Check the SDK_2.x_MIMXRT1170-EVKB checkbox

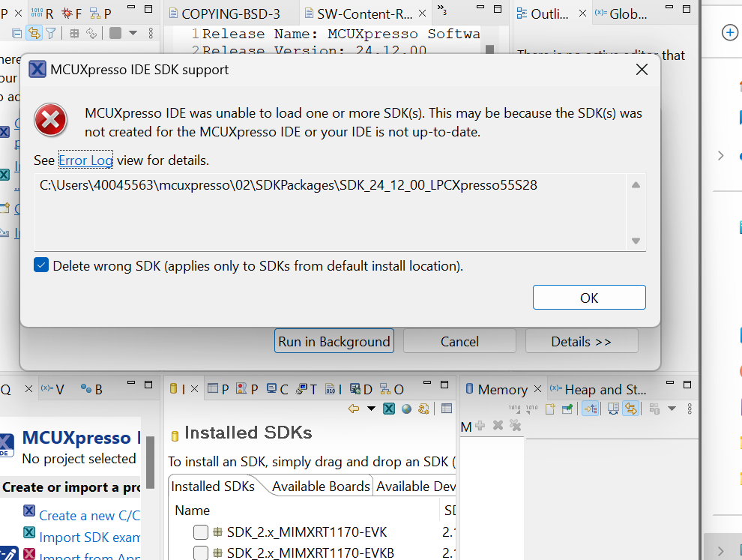click(201, 553)
